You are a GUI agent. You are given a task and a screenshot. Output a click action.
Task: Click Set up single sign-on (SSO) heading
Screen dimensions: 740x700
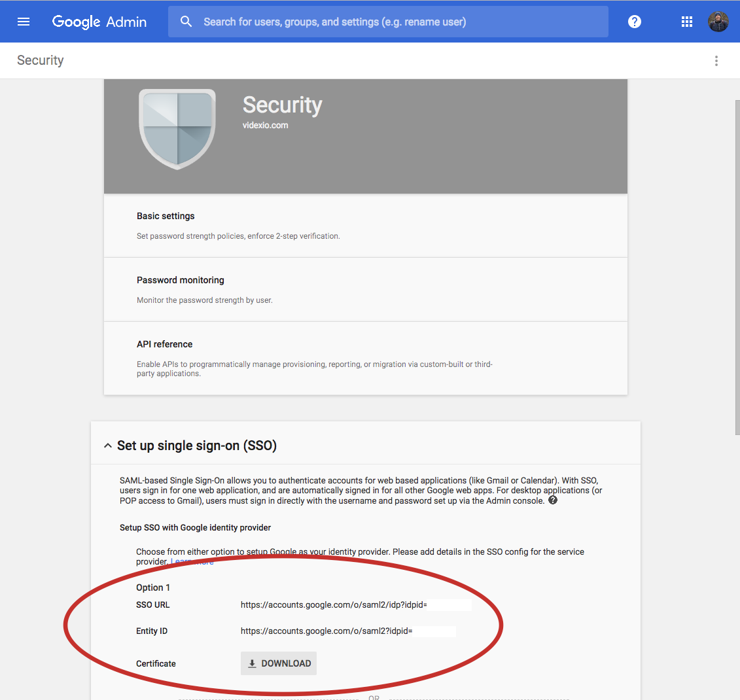click(x=197, y=446)
